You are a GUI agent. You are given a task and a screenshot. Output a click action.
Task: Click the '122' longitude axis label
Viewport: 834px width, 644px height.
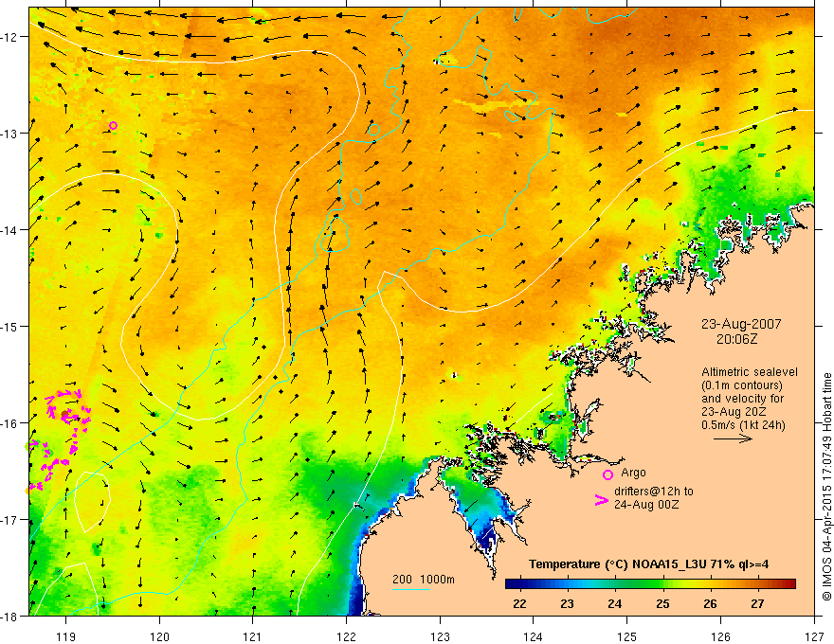[346, 636]
